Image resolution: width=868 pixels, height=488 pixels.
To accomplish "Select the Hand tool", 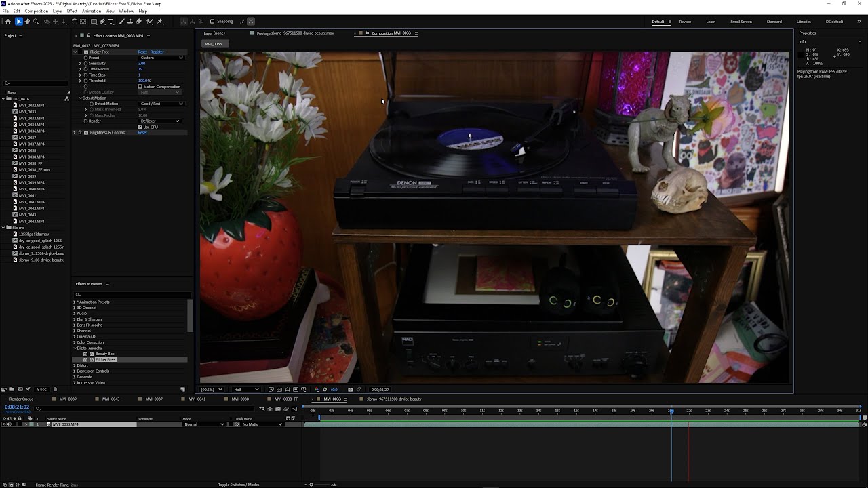I will [27, 22].
